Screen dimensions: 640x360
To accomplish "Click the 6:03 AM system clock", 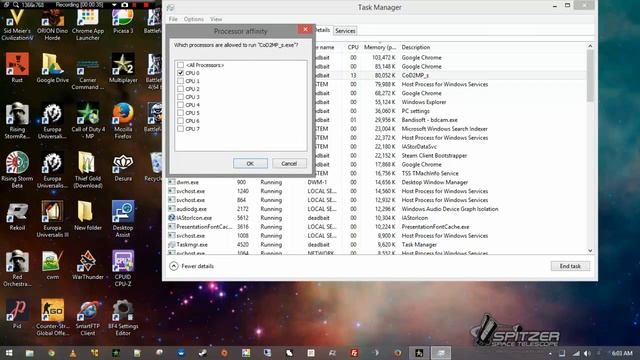I will (622, 353).
